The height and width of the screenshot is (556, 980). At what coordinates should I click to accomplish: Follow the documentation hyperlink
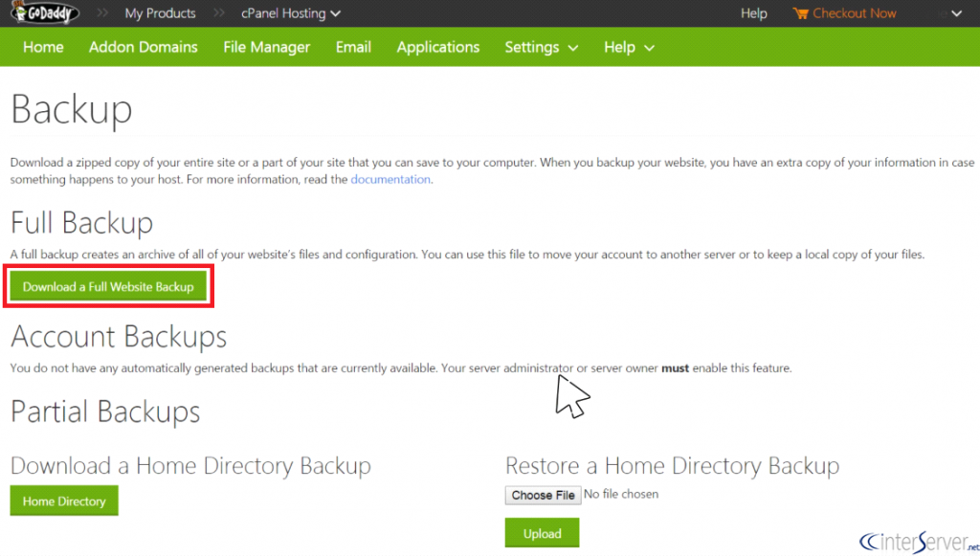point(390,179)
